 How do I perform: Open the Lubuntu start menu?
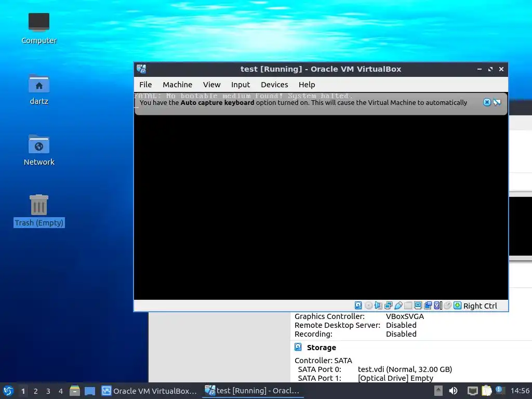8,391
